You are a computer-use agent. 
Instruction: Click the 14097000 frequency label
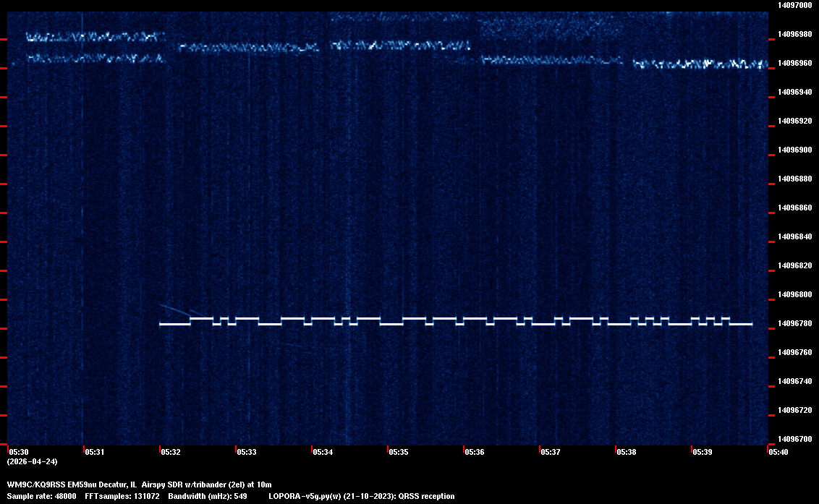pyautogui.click(x=794, y=5)
